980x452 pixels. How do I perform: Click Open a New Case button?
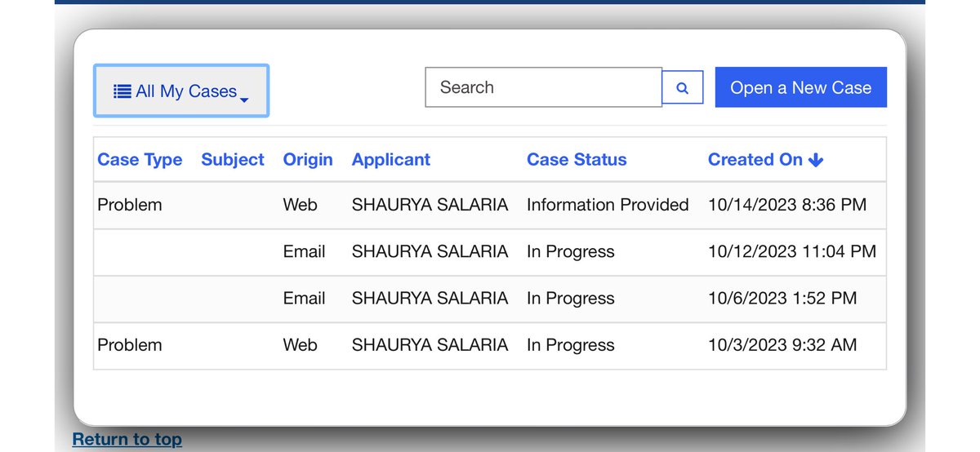801,87
